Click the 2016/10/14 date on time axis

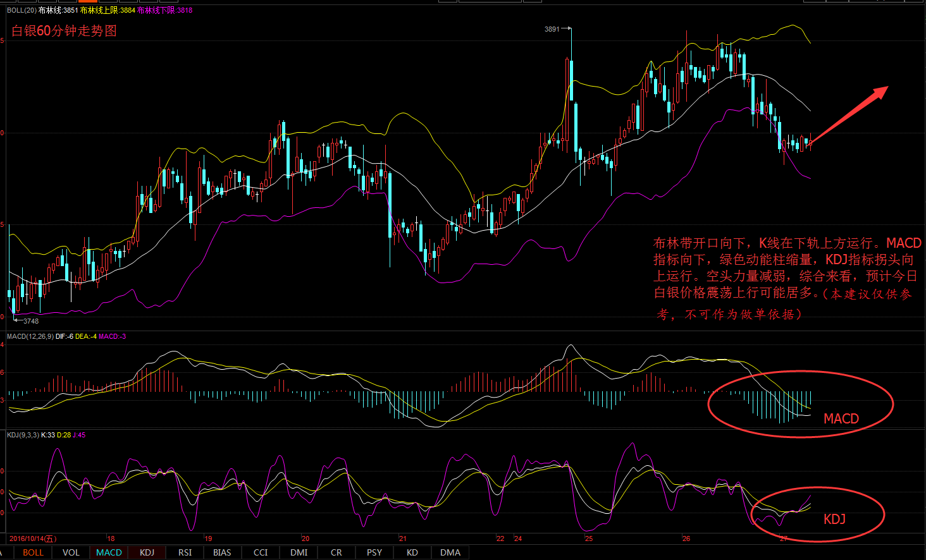[33, 539]
